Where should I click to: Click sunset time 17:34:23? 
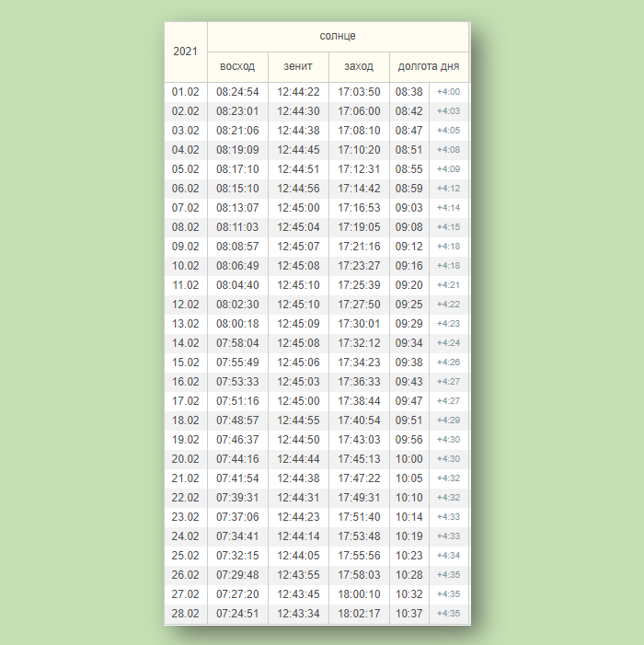click(359, 363)
